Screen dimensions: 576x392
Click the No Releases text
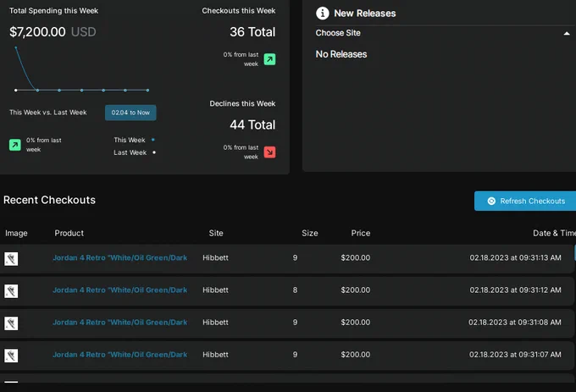tap(341, 54)
